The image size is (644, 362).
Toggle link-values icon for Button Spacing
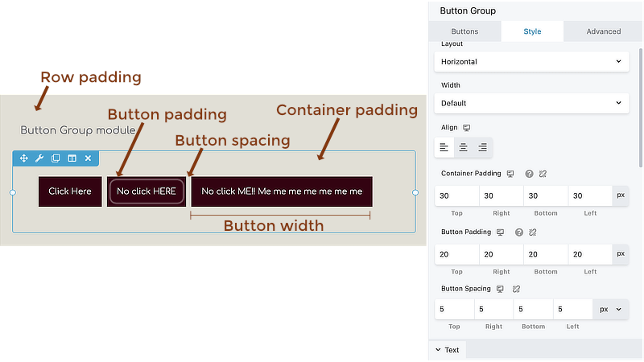[516, 289]
